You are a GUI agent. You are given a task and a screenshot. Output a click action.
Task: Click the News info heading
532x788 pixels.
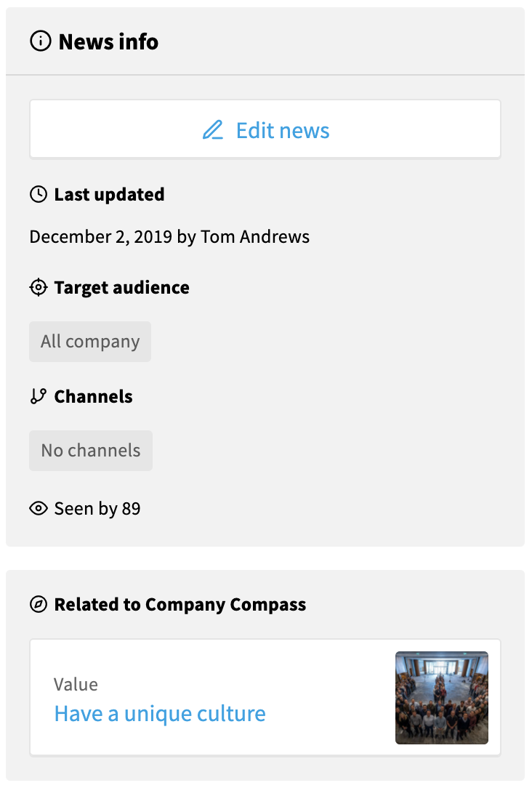[108, 41]
